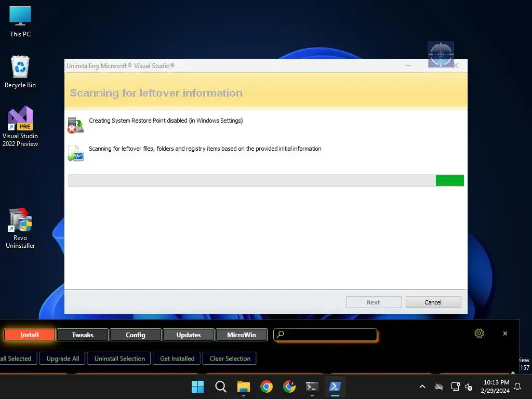
Task: Switch to the Install tab
Action: [x=30, y=335]
